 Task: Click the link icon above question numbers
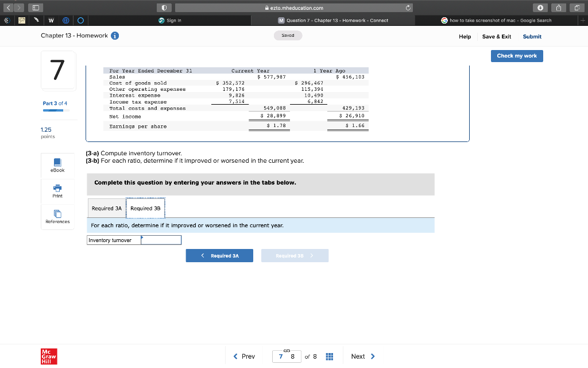click(287, 350)
